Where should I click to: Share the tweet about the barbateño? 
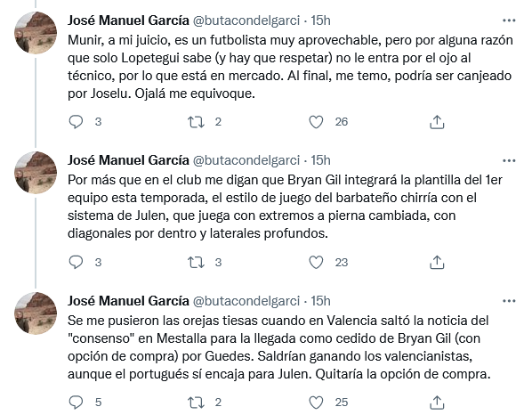pos(437,263)
